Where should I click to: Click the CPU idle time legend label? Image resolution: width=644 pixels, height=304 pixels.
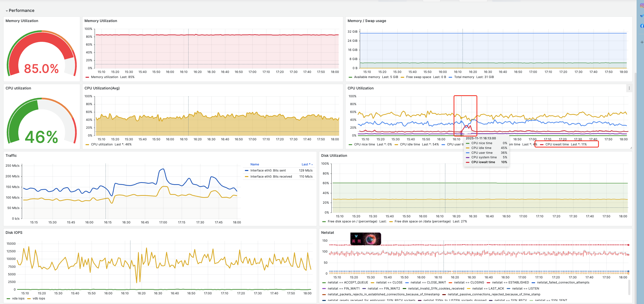[x=410, y=144]
